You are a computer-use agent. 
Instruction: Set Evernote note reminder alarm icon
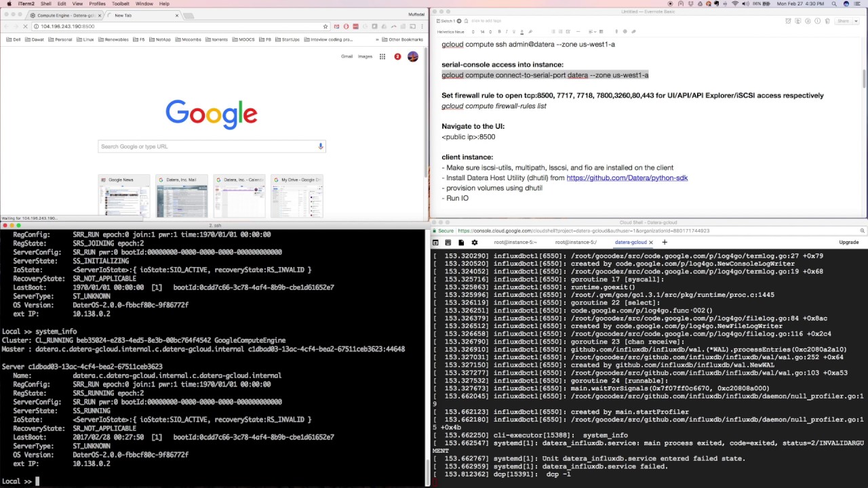[x=788, y=21]
